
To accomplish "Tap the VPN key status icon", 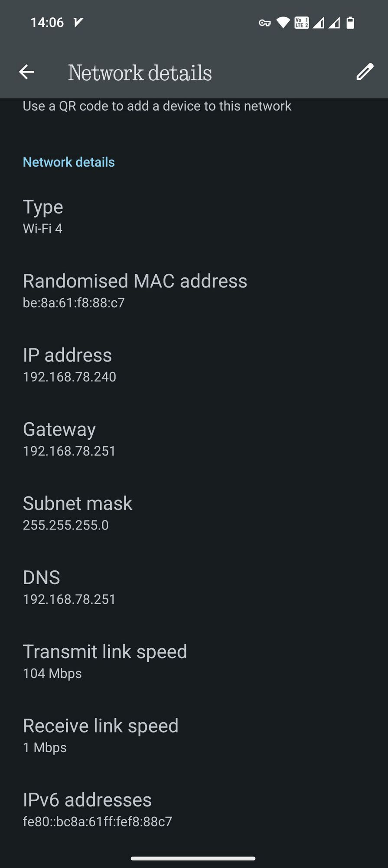I will (264, 23).
